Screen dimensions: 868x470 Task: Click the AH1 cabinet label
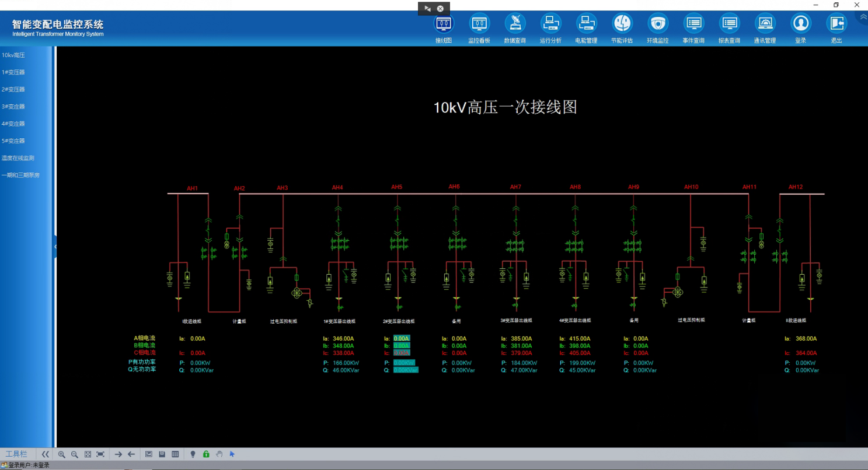pyautogui.click(x=193, y=188)
